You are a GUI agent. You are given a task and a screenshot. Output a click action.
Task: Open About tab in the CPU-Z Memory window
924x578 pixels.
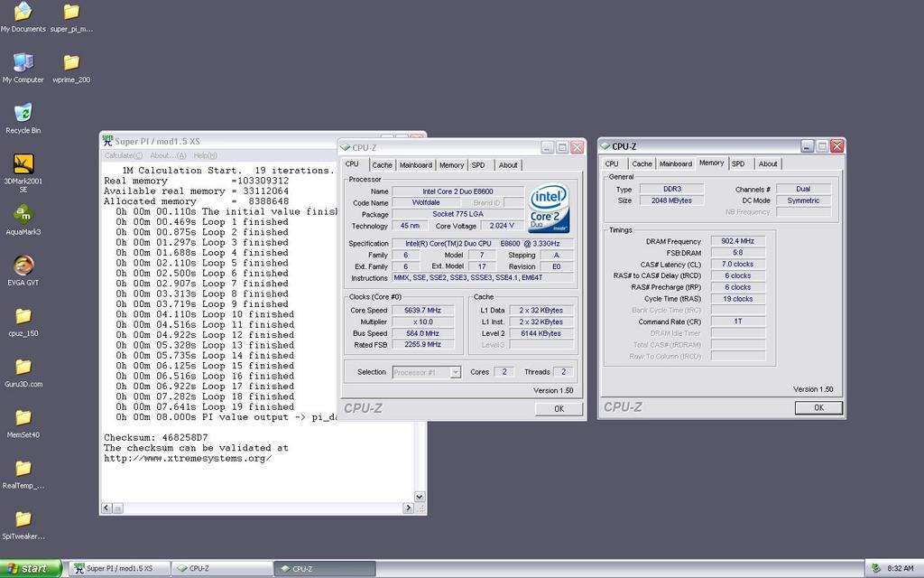(768, 164)
